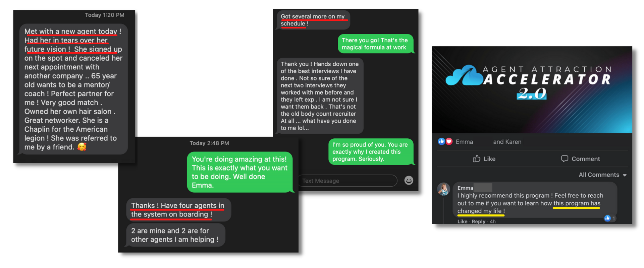Click Emma's profile avatar in the comments

(443, 189)
